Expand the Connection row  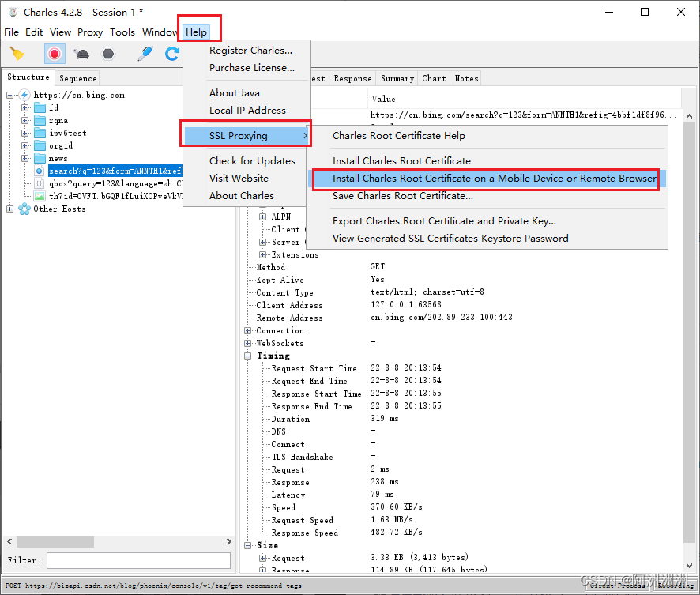click(248, 331)
